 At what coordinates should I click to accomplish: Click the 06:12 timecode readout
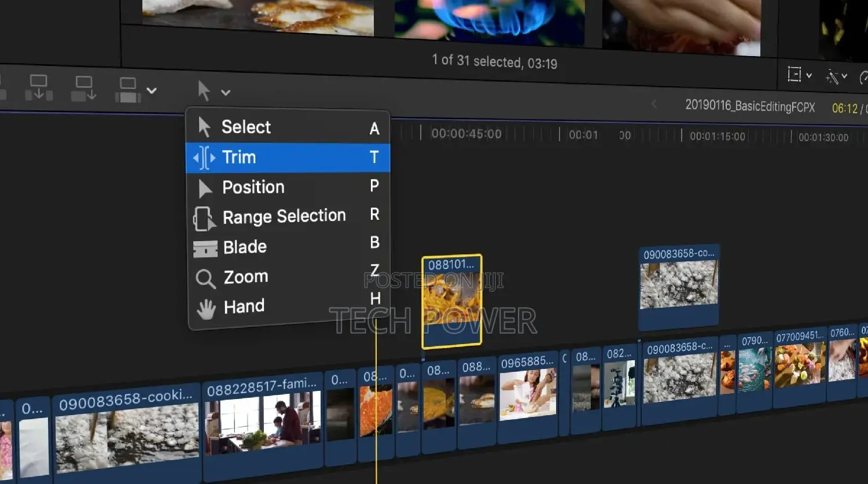coord(845,109)
